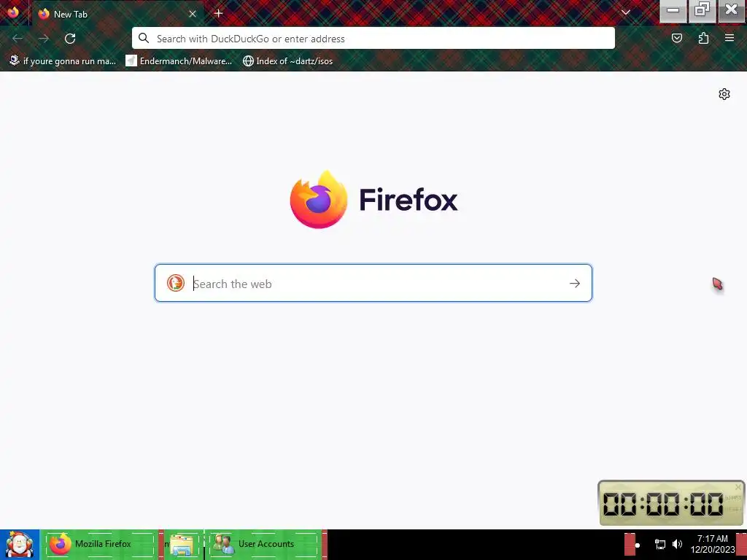Minimize the Firefox window
Viewport: 747px width, 560px height.
(673, 10)
